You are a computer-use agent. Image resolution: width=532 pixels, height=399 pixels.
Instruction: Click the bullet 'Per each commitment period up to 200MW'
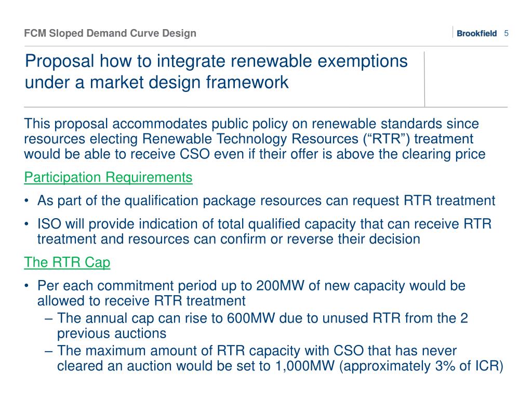click(251, 293)
